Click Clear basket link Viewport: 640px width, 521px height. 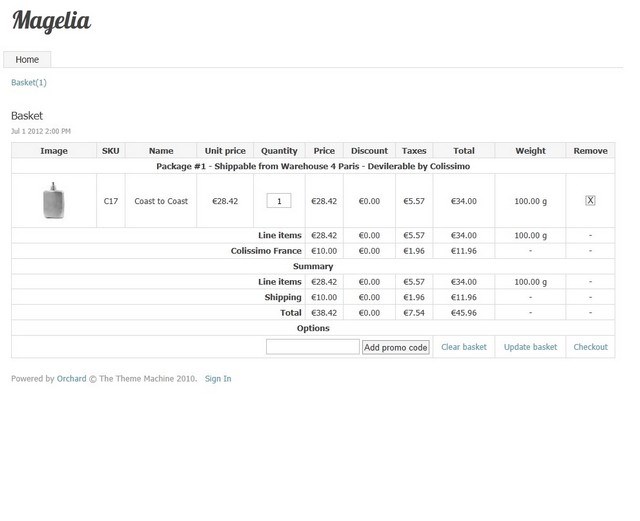coord(464,347)
